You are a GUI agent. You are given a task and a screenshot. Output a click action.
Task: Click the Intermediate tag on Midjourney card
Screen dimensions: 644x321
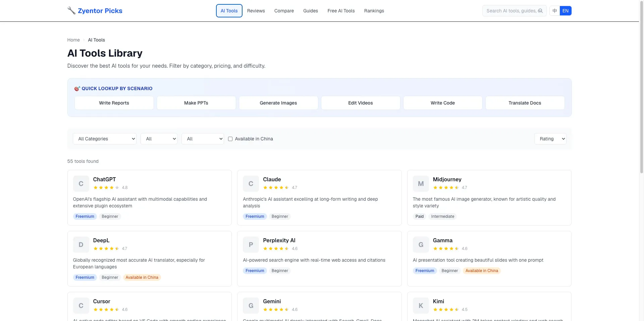(x=443, y=216)
